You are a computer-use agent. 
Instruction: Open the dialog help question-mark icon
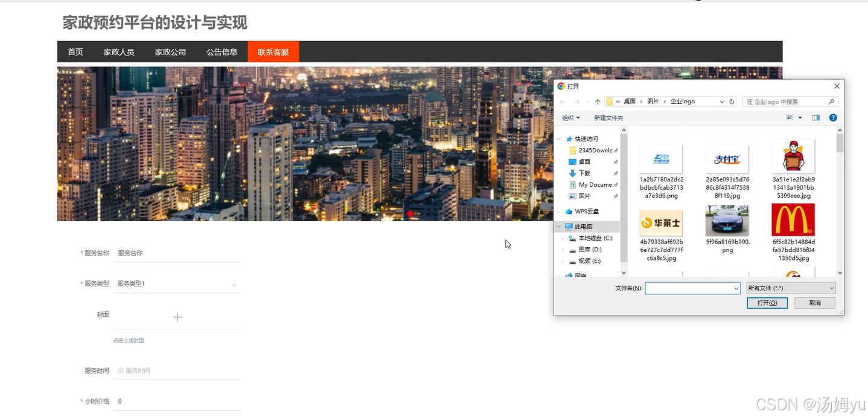click(x=833, y=118)
